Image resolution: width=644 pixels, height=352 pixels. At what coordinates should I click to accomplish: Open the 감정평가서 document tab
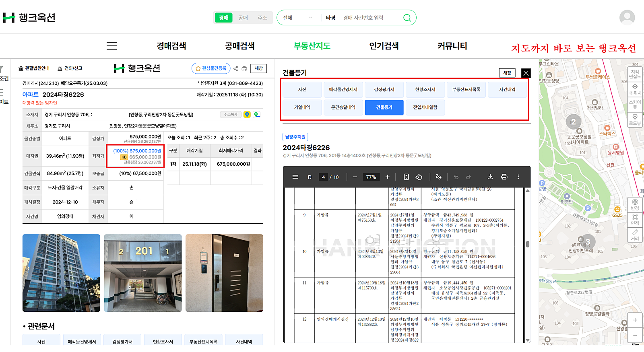coord(384,90)
